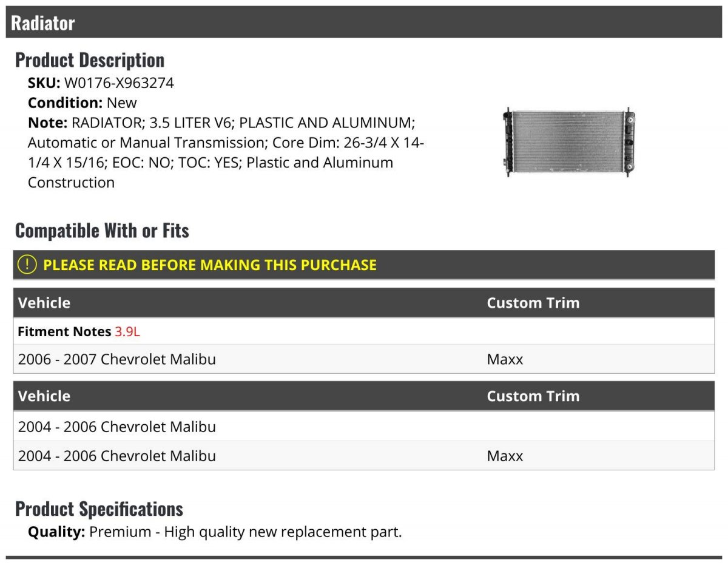Viewport: 728px width, 565px height.
Task: Select the 2004 - 2006 Malibu Maxx row's vehicle
Action: click(x=117, y=456)
